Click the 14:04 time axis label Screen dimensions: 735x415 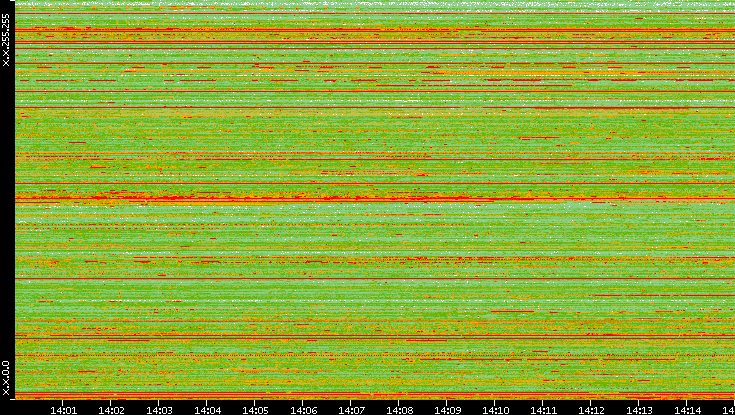(207, 410)
